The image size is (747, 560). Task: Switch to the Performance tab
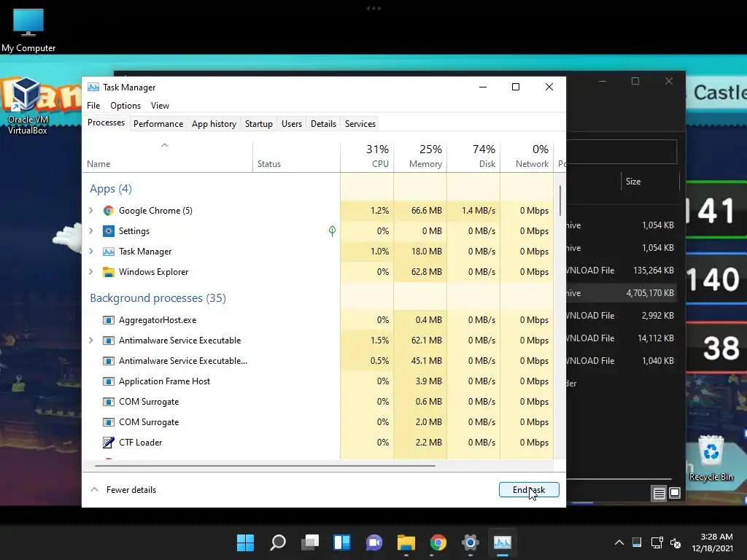pos(158,124)
